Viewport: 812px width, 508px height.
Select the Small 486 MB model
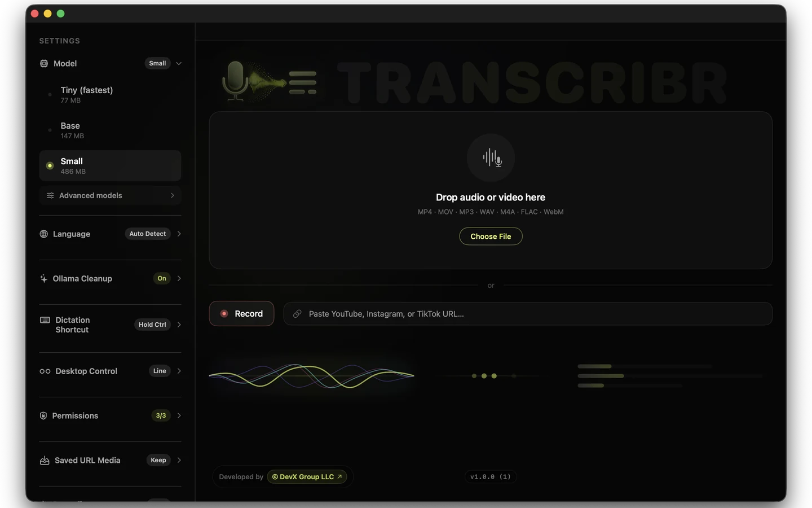(x=110, y=165)
